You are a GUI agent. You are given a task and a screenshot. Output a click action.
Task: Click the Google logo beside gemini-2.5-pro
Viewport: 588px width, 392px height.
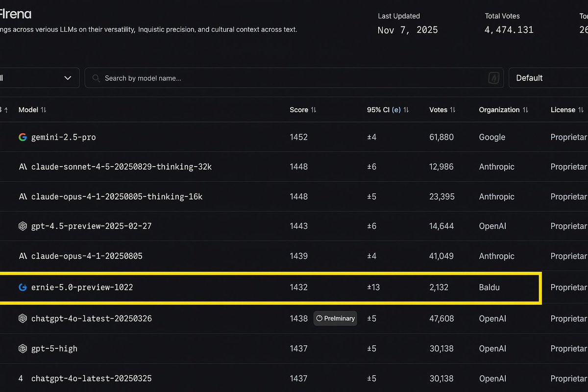(23, 137)
